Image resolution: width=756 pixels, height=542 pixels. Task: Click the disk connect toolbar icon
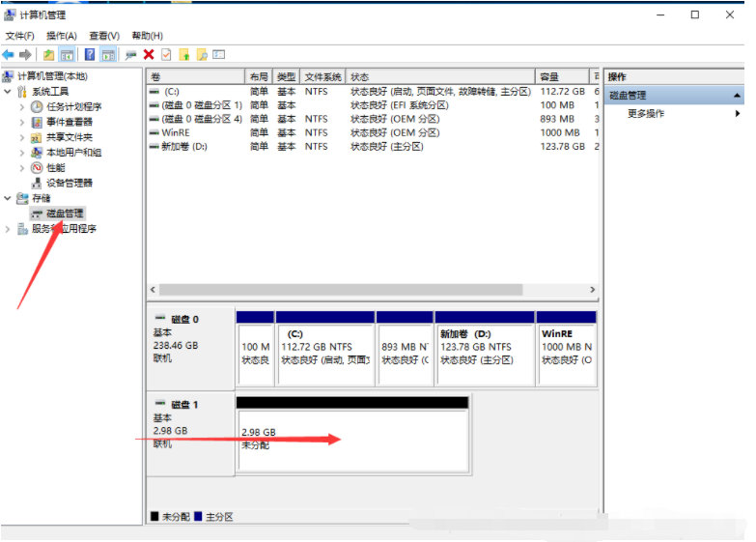[130, 55]
